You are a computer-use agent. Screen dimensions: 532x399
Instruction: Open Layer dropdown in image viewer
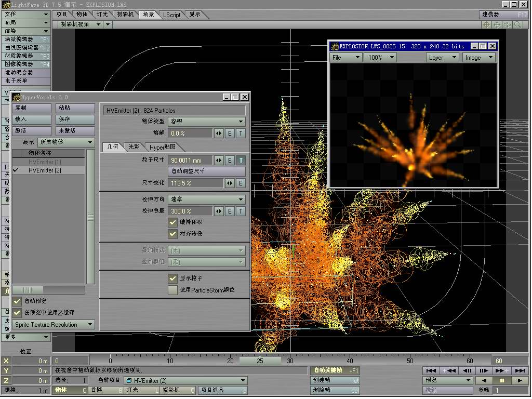coord(442,58)
